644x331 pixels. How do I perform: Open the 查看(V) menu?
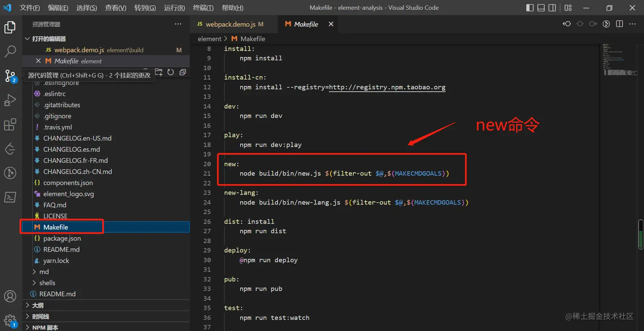coord(115,8)
